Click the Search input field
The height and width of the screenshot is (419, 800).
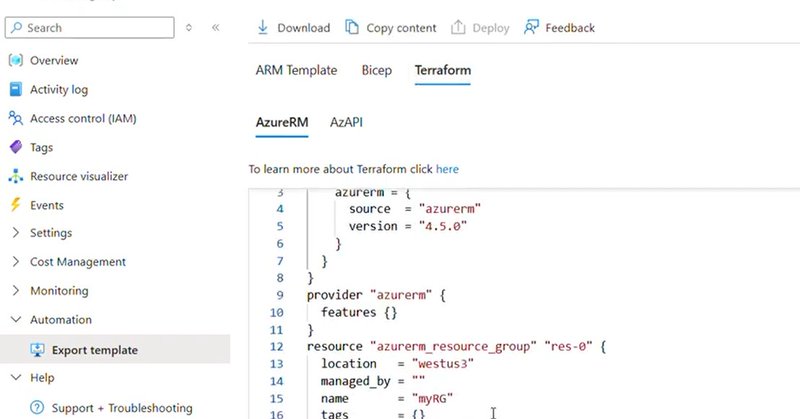click(89, 28)
